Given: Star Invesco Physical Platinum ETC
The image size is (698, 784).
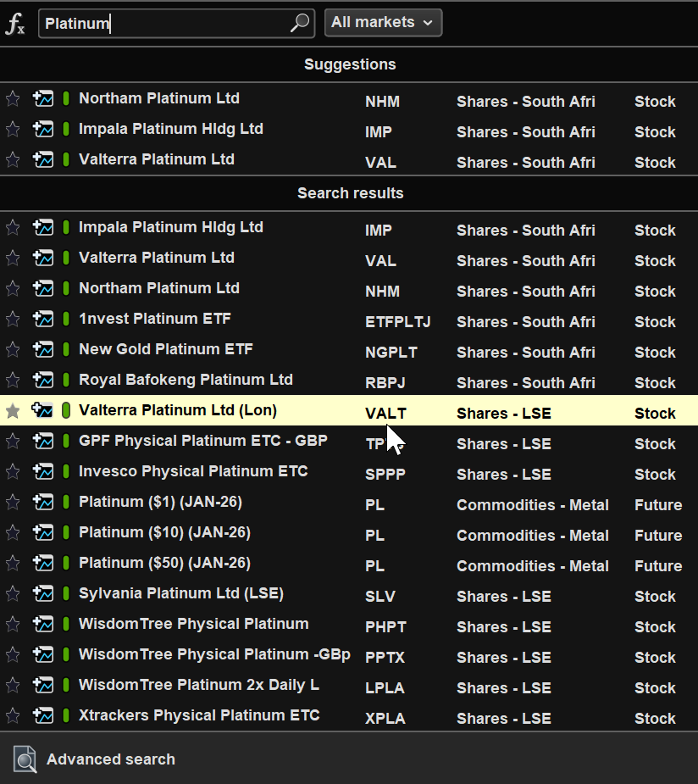Looking at the screenshot, I should (x=13, y=472).
